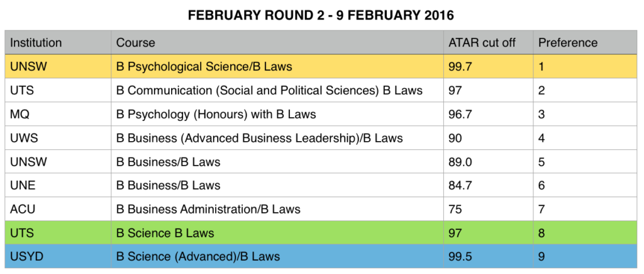The image size is (644, 274).
Task: Select B Business (Advanced Business Leadership)/B Laws
Action: click(x=259, y=138)
